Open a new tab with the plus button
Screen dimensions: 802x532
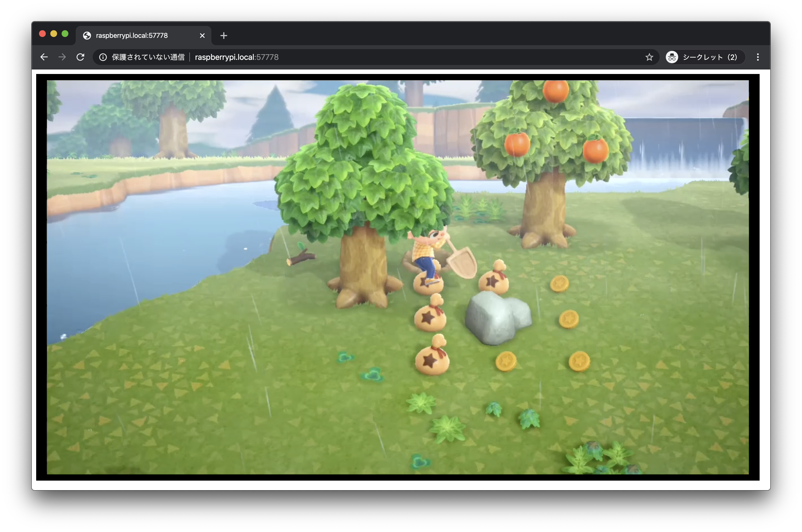[224, 36]
